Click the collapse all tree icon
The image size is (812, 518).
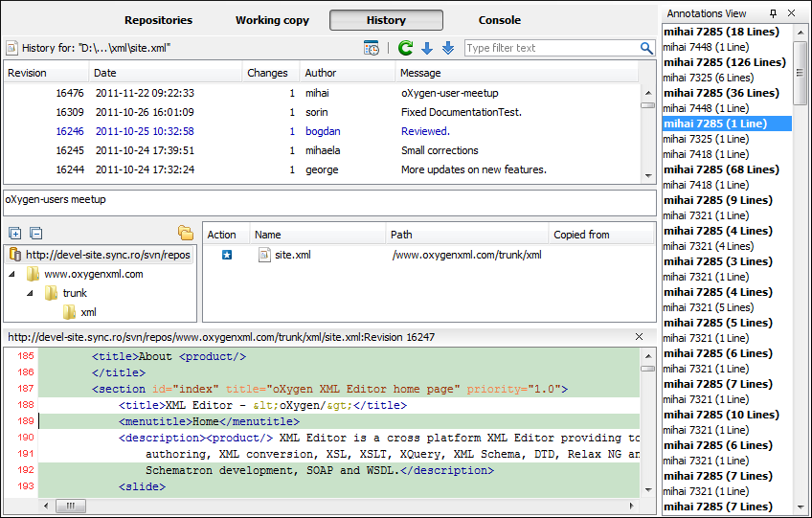[x=35, y=233]
